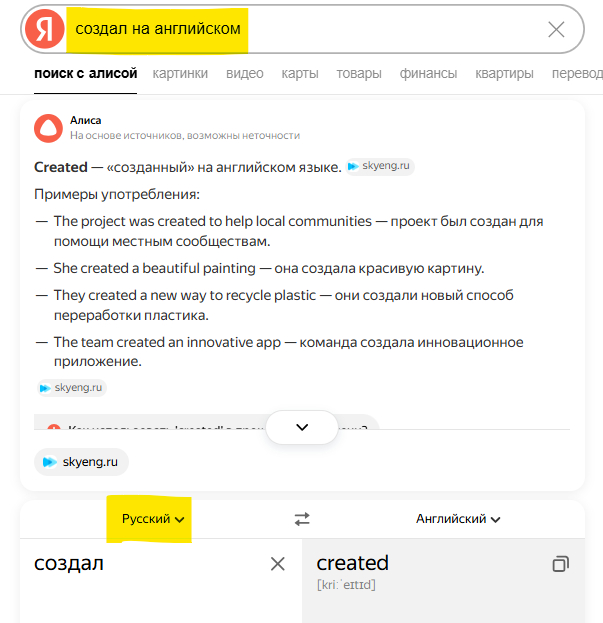This screenshot has height=623, width=603.
Task: Open the квартиры tab
Action: pos(504,73)
